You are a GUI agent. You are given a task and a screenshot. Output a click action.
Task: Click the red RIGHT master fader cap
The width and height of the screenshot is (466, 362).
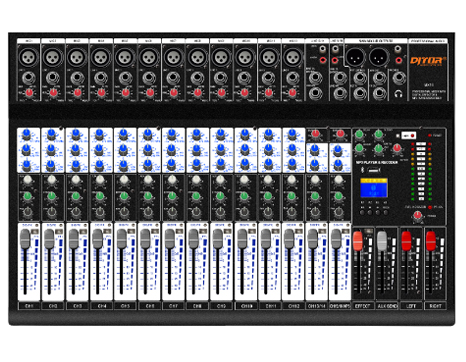[x=431, y=241]
